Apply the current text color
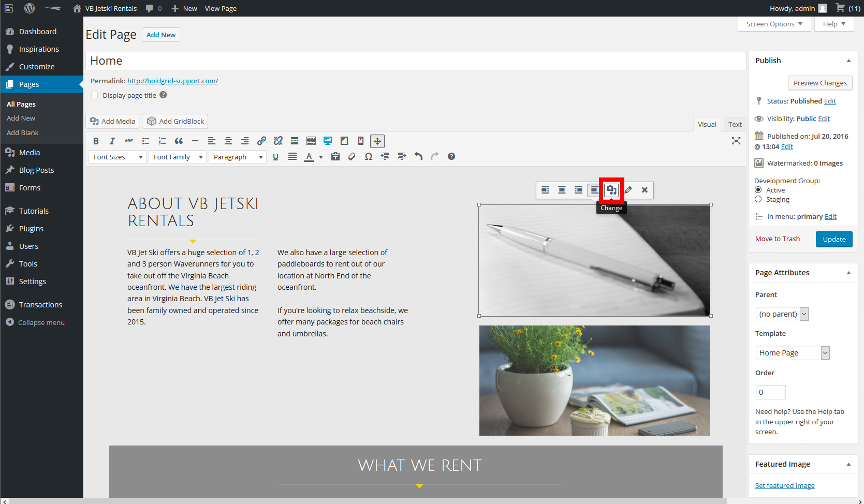 coord(309,157)
